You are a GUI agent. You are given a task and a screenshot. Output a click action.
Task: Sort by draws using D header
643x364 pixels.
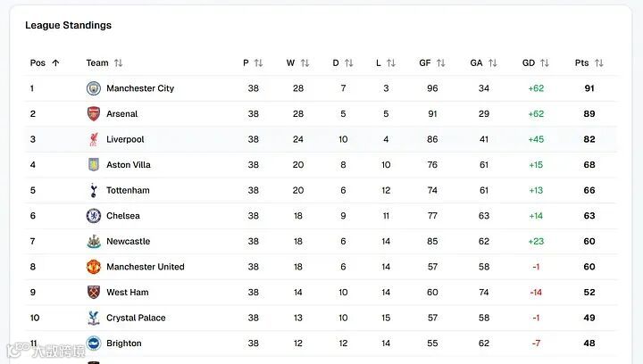(343, 62)
